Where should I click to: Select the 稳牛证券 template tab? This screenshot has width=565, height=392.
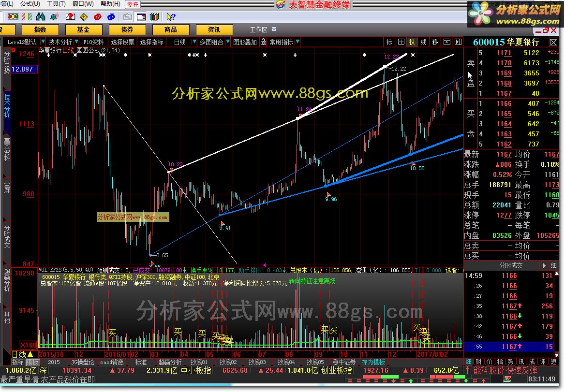[344, 362]
